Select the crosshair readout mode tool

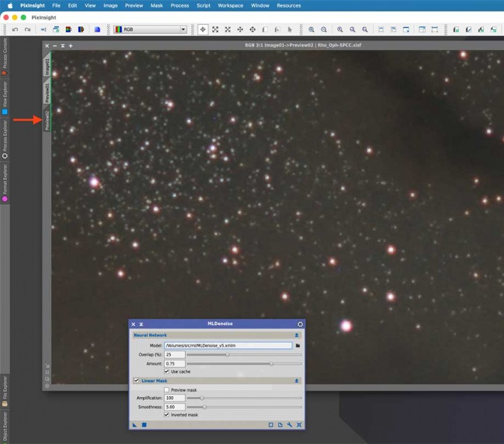[x=203, y=30]
